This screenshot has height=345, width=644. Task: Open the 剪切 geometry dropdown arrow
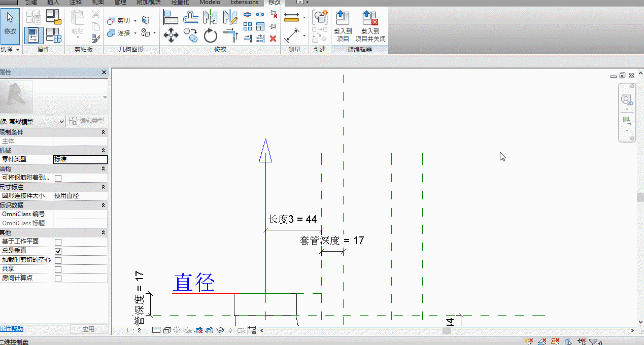coord(135,21)
